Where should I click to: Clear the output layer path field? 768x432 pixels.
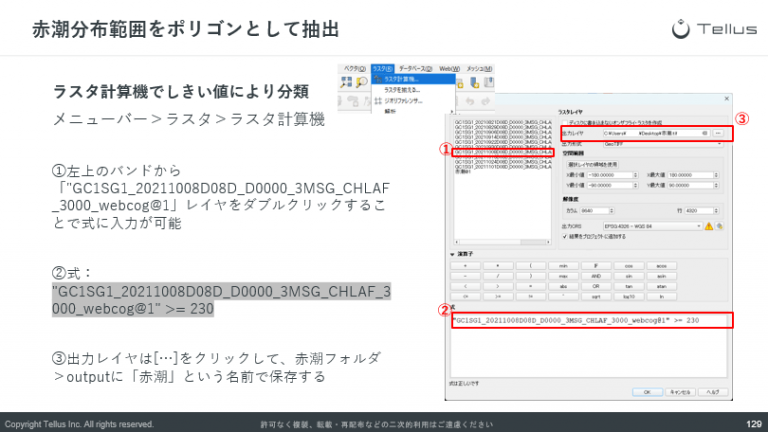[x=705, y=133]
